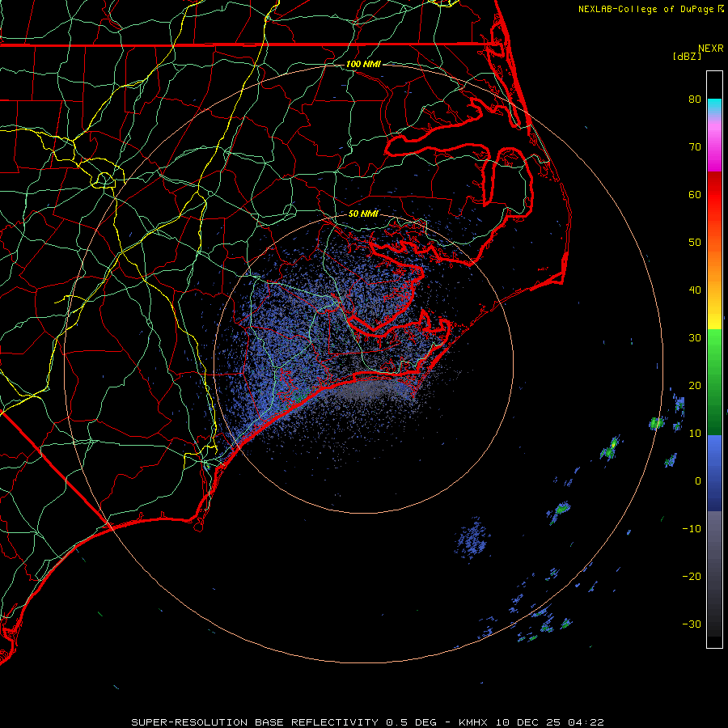Click the 70 dBZ scale value
This screenshot has height=728, width=728.
pyautogui.click(x=695, y=146)
